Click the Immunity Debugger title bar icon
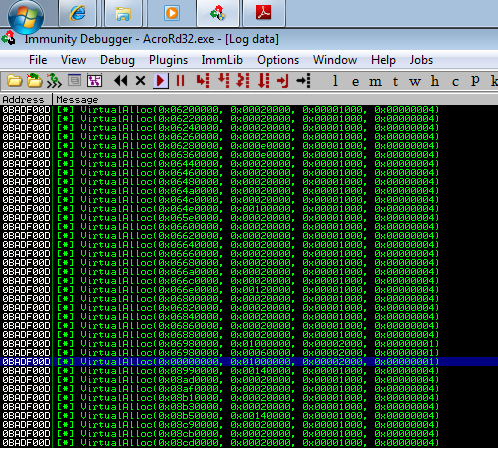Screen dimensions: 498x449 click(x=9, y=38)
